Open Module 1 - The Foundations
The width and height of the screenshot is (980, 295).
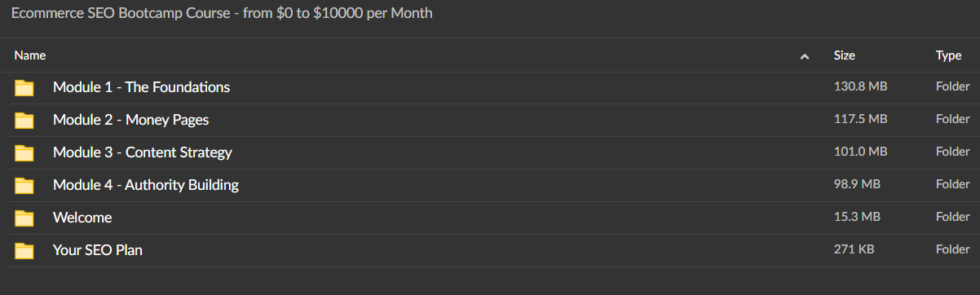pyautogui.click(x=141, y=87)
